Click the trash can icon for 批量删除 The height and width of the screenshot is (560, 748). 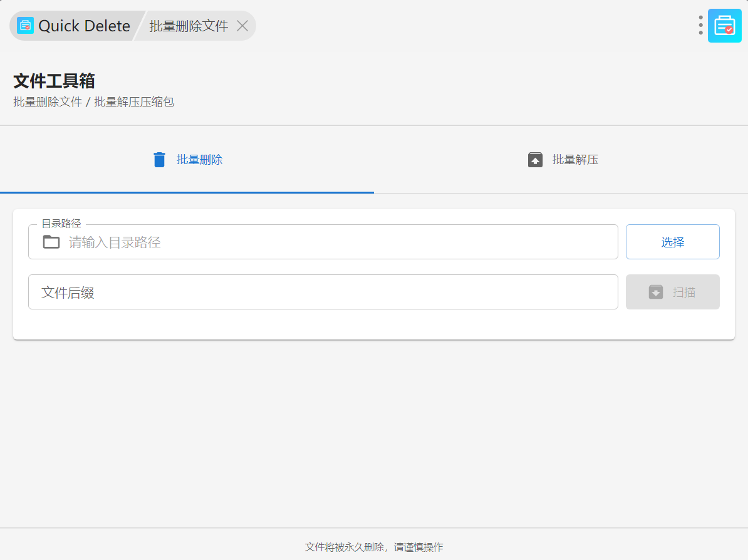(160, 160)
